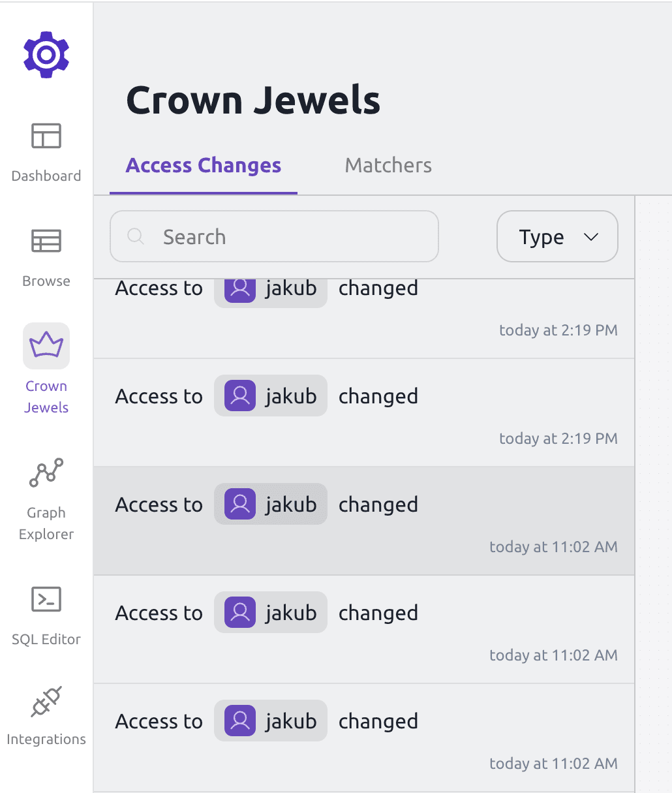
Task: Click the Crown Jewels crown icon
Action: coord(46,345)
